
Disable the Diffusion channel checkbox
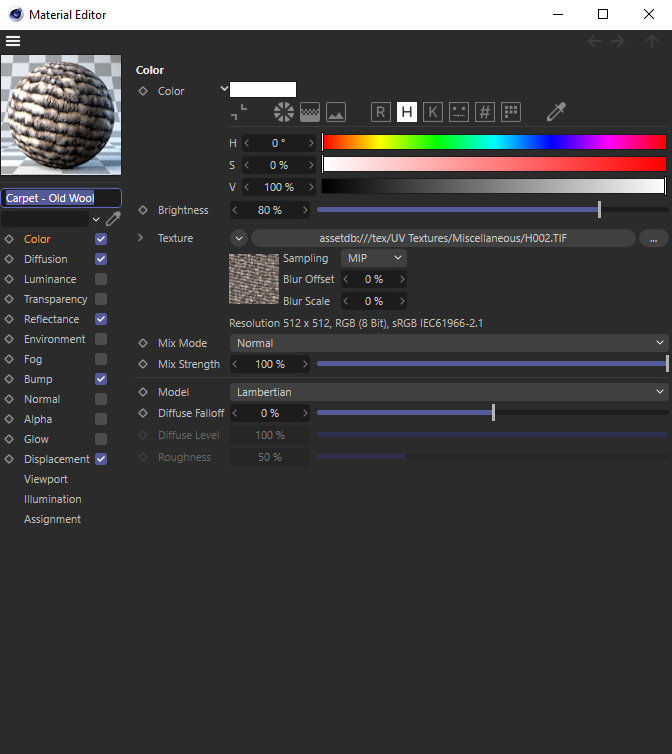point(101,259)
